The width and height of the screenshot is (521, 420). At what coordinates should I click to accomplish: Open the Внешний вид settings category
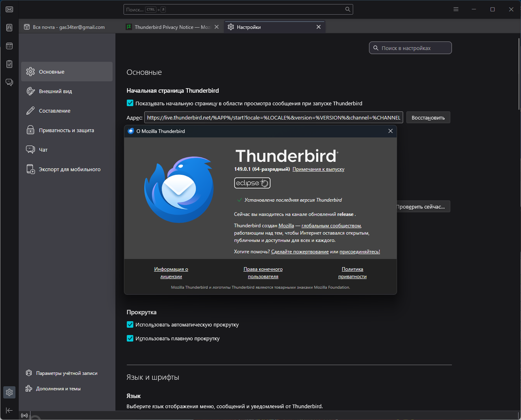(x=55, y=91)
